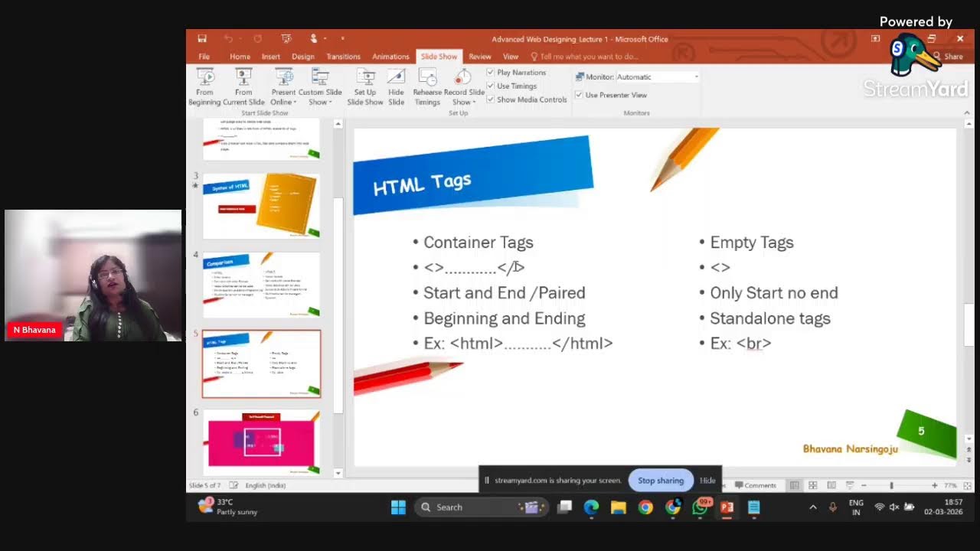
Task: Click the slide pane vertical scrollbar
Action: pyautogui.click(x=969, y=325)
